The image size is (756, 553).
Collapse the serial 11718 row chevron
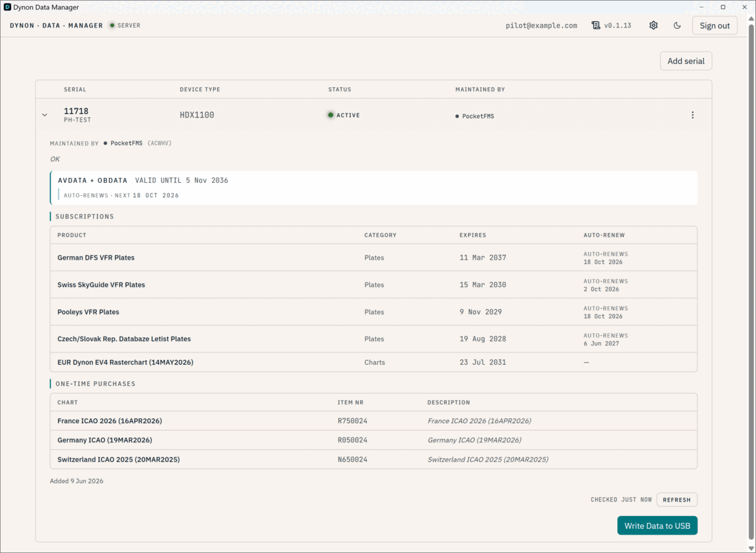[45, 115]
